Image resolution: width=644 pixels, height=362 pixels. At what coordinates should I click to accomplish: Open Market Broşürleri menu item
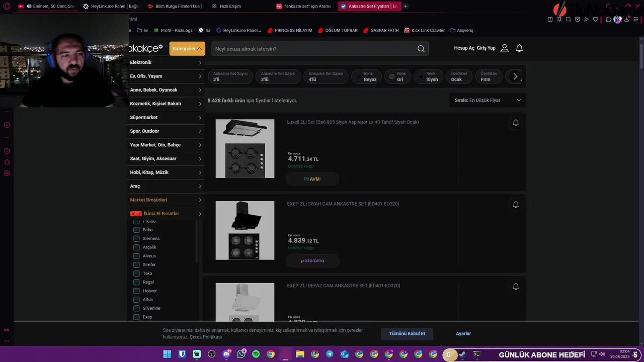pos(166,200)
